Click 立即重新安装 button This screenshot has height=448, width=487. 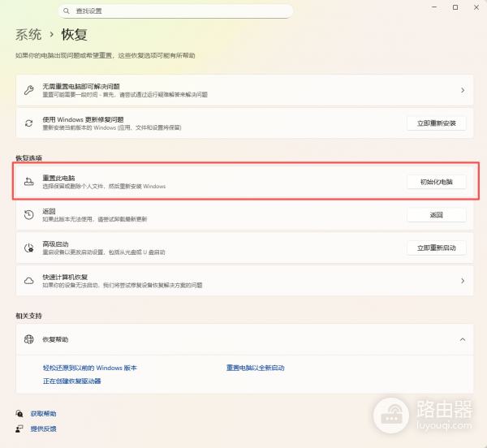coord(437,123)
